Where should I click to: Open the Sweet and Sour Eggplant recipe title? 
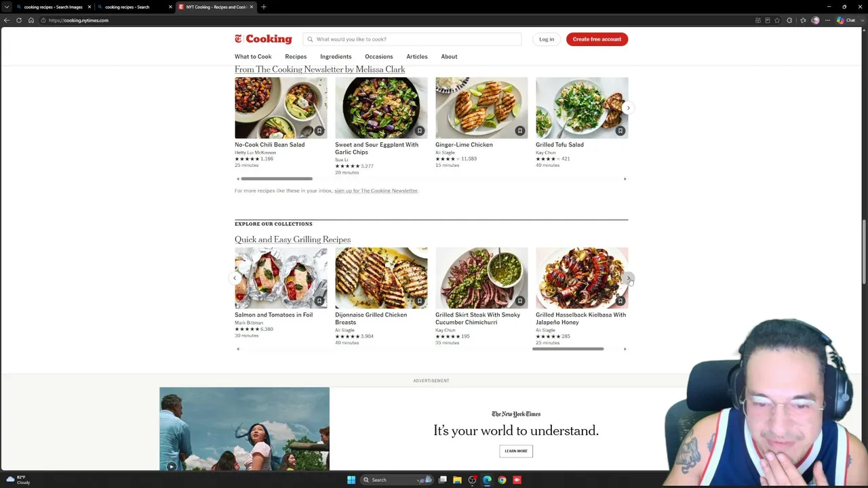376,148
